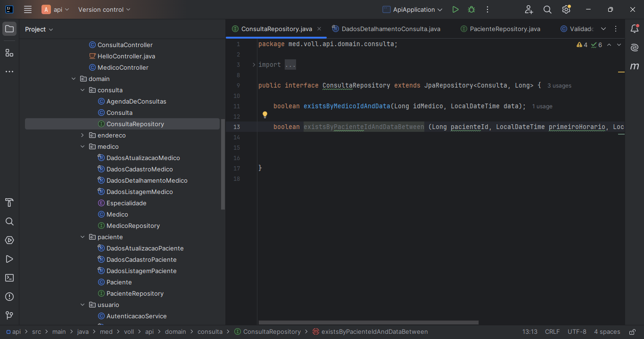Switch to DadosDetalhamentoConsulta.java tab
The image size is (644, 339).
(x=386, y=29)
